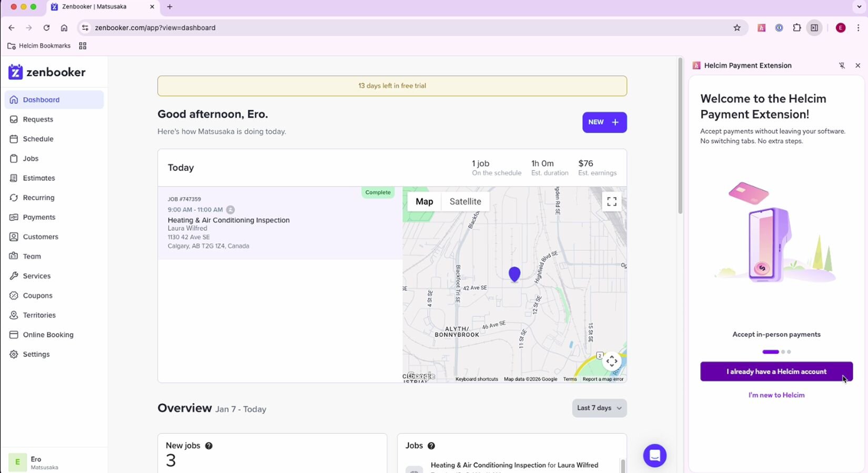Click the I'm new to Helcim link

(776, 395)
